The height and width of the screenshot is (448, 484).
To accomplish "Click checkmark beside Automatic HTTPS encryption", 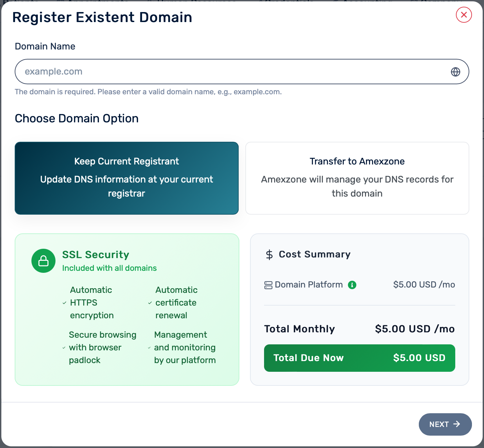I will coord(65,303).
